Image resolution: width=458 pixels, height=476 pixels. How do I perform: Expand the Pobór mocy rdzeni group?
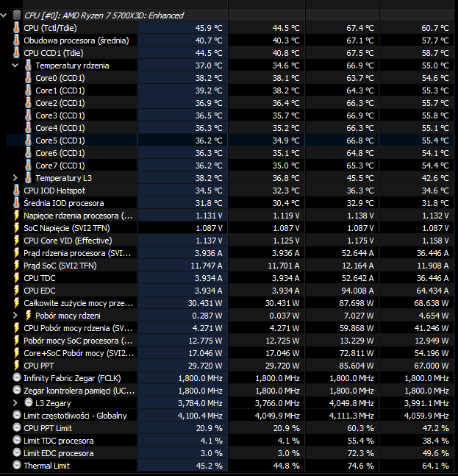coord(16,316)
